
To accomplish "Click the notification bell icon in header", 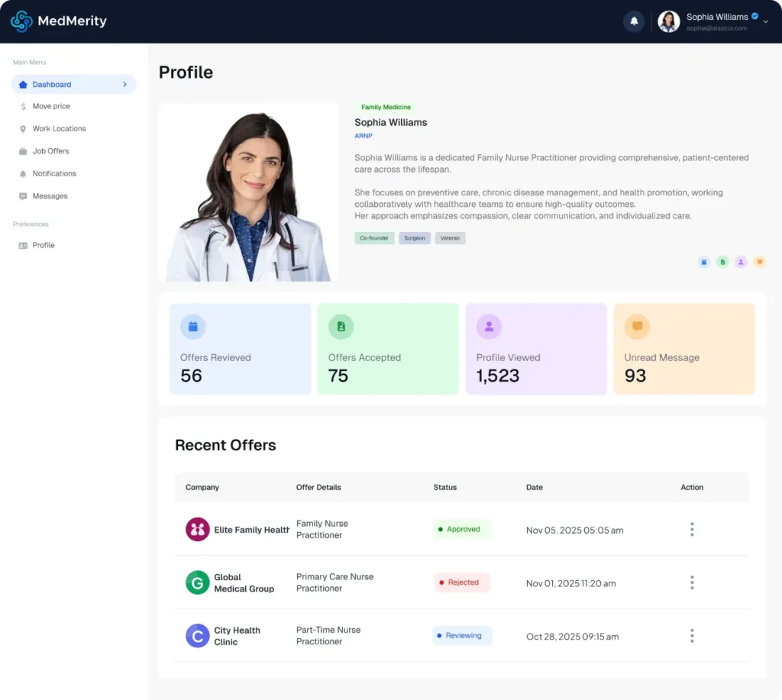I will tap(634, 21).
